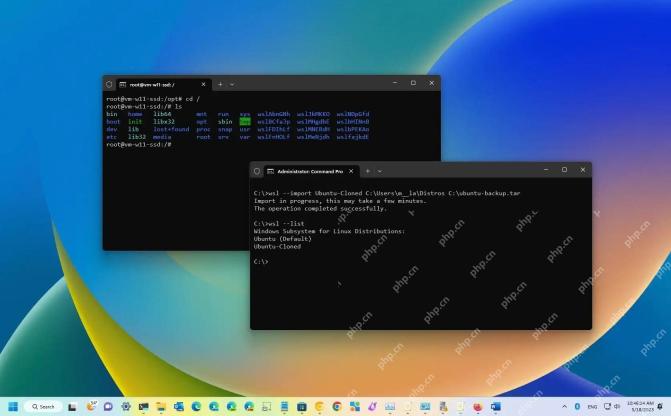The image size is (671, 416).
Task: Open the Windows Start menu
Action: (13, 406)
